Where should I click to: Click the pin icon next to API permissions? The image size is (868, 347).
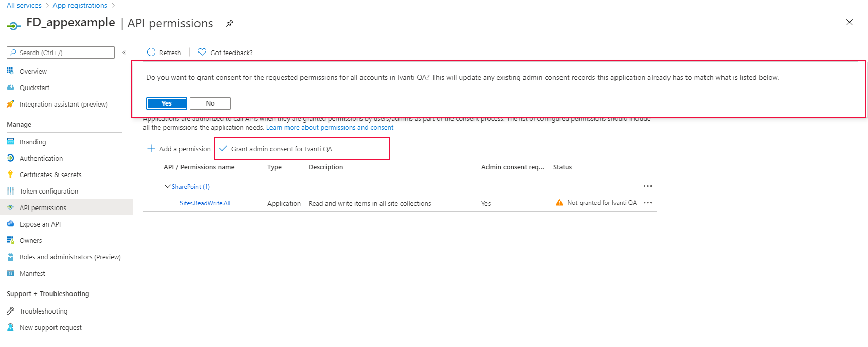coord(230,23)
